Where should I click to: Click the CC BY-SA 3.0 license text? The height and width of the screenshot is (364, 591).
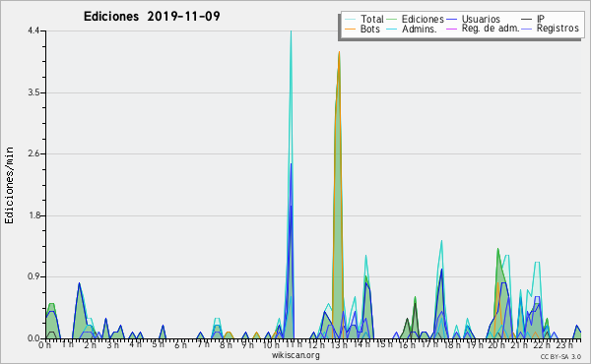560,356
